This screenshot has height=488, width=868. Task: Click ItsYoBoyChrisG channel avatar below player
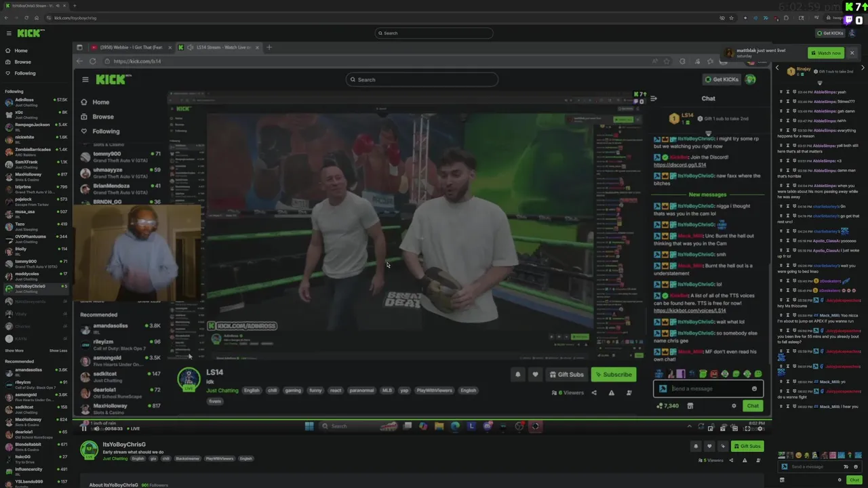89,450
